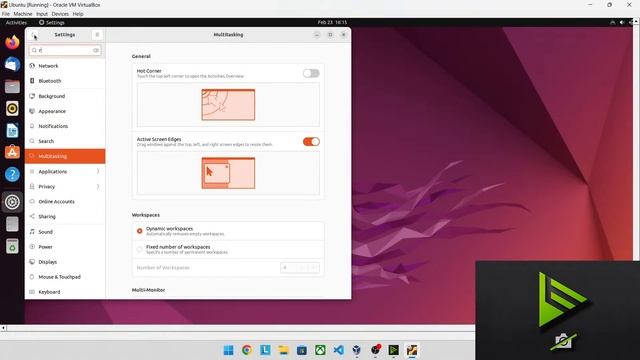Go to Bluetooth settings
This screenshot has height=360, width=640.
click(x=65, y=81)
